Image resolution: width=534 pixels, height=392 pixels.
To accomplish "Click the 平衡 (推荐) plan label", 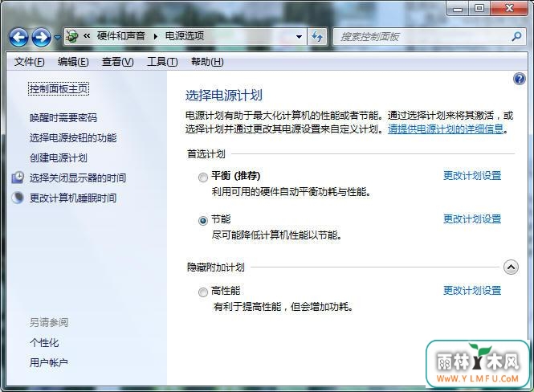I will tap(235, 176).
